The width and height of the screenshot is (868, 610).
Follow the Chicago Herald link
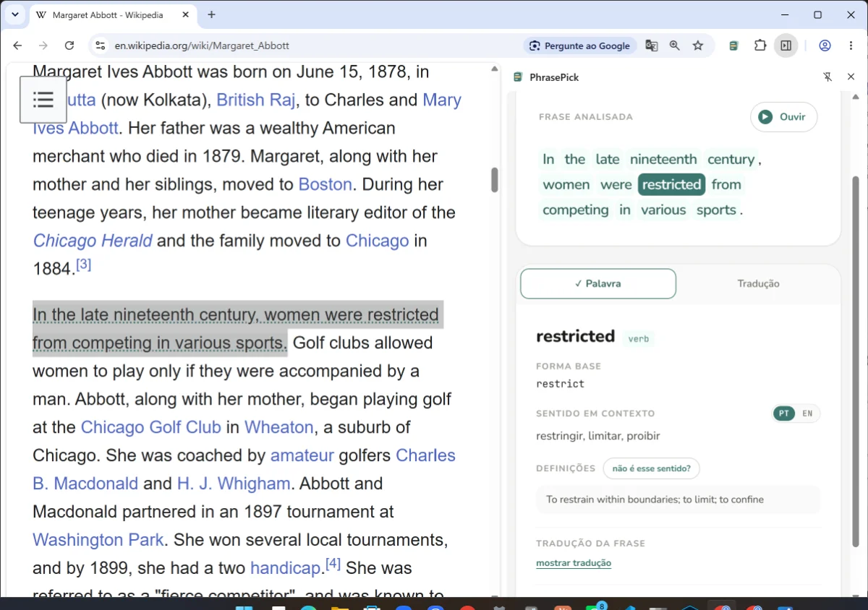(93, 241)
